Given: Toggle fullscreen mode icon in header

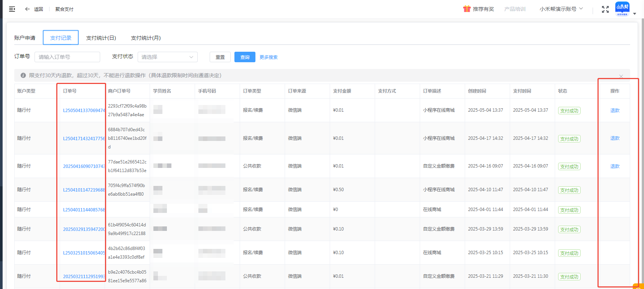Looking at the screenshot, I should 605,9.
